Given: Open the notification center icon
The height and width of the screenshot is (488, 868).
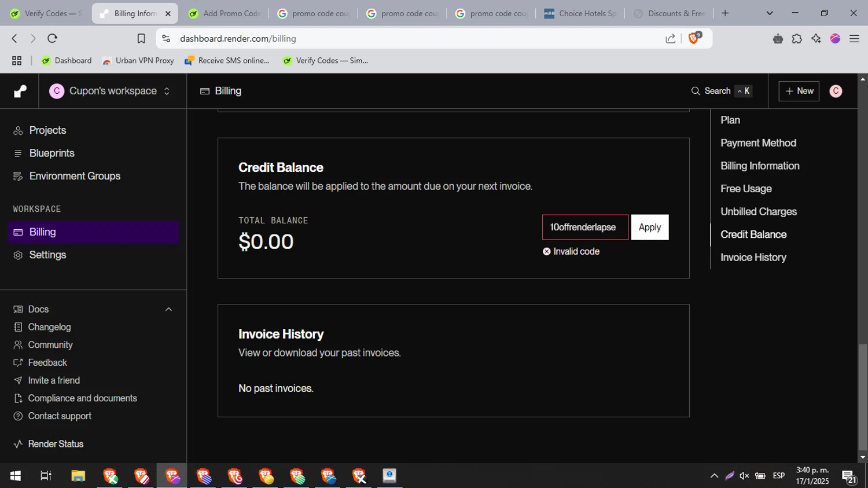Looking at the screenshot, I should tap(849, 476).
